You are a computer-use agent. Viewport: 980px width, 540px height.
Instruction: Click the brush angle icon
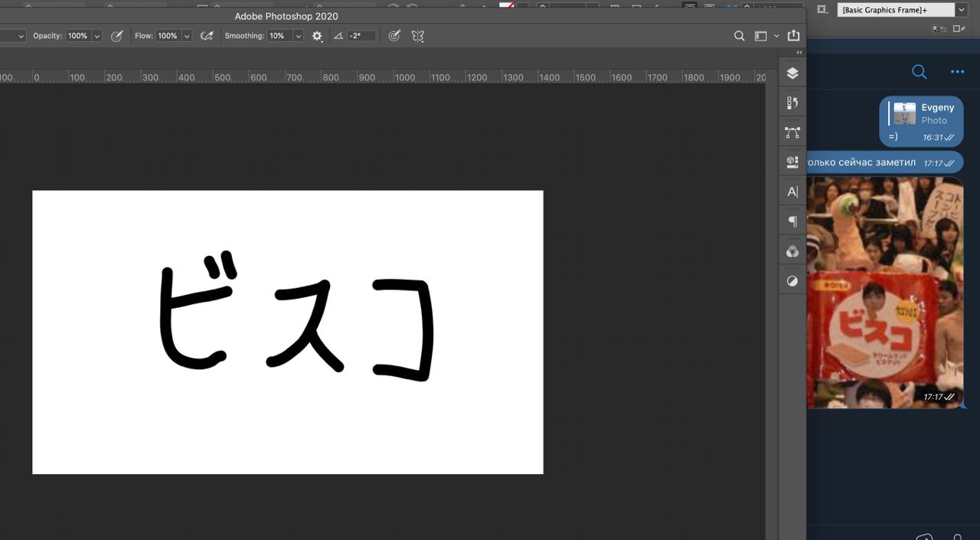338,36
